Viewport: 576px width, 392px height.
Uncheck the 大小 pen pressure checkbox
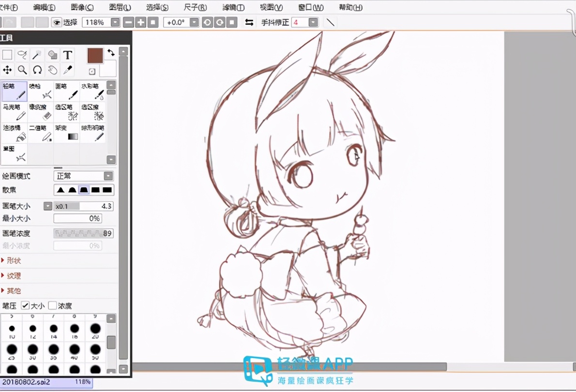25,305
